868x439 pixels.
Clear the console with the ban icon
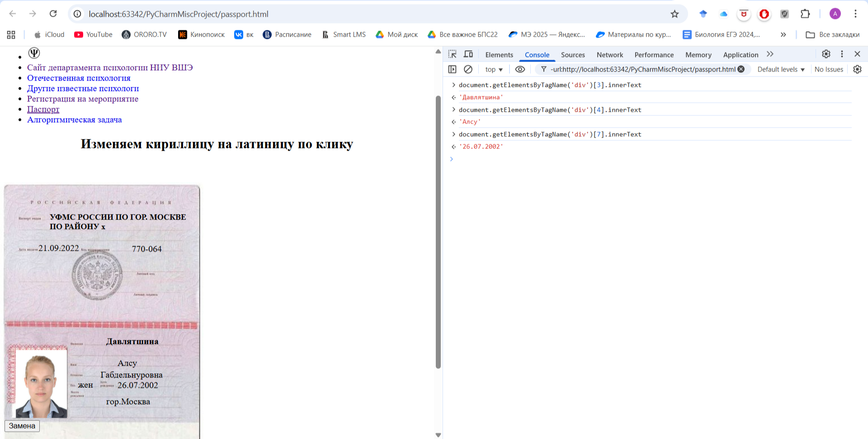tap(468, 69)
